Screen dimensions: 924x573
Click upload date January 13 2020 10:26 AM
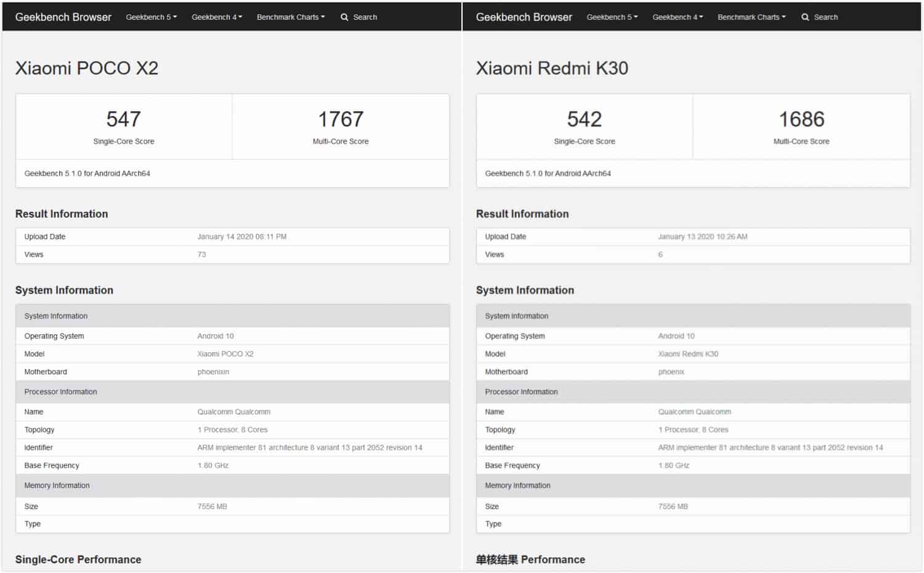(703, 237)
